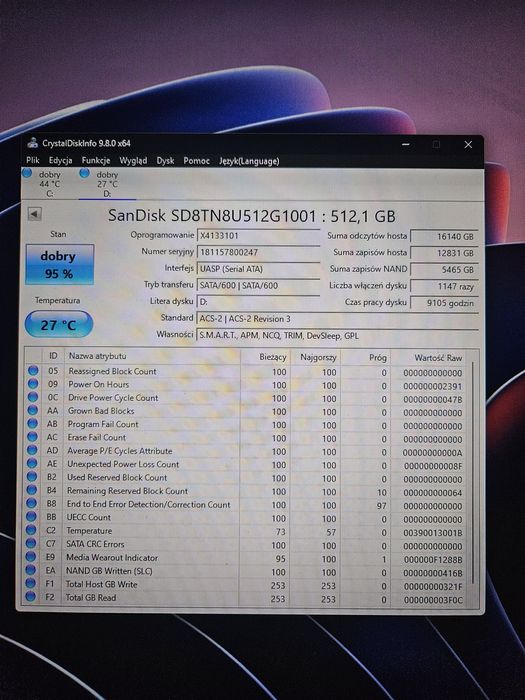Viewport: 525px width, 700px height.
Task: Click status icon of End to End Error row
Action: pyautogui.click(x=31, y=503)
